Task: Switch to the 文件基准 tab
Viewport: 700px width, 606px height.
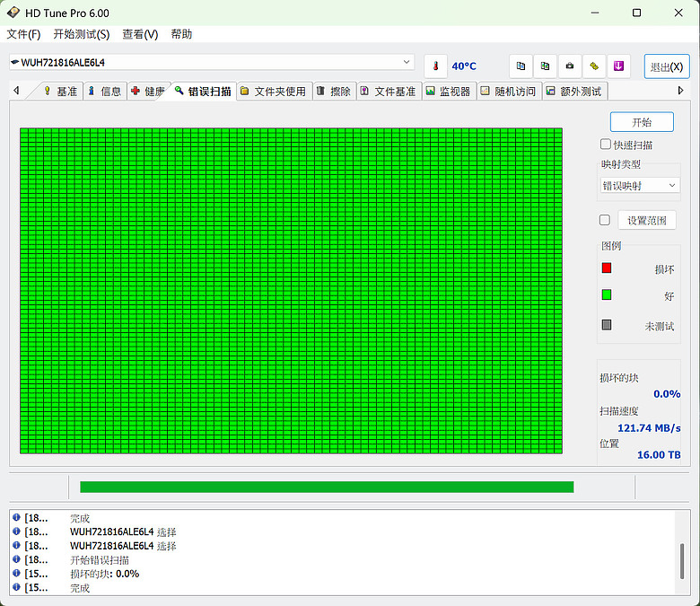Action: click(389, 92)
